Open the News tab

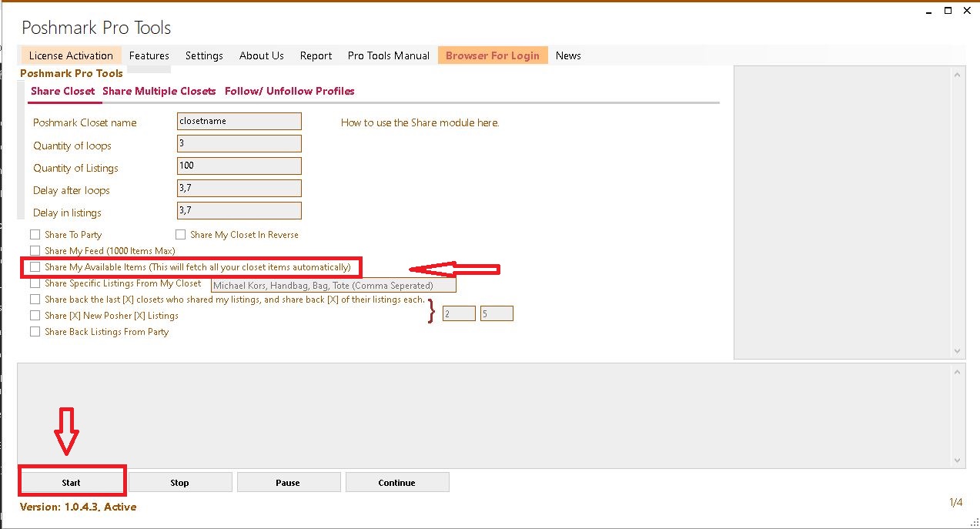(x=568, y=55)
